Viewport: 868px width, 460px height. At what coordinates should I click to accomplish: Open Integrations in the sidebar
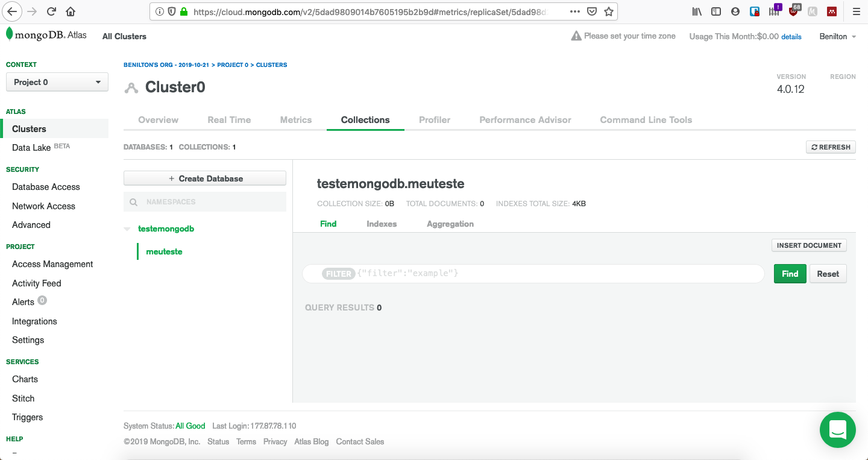34,321
